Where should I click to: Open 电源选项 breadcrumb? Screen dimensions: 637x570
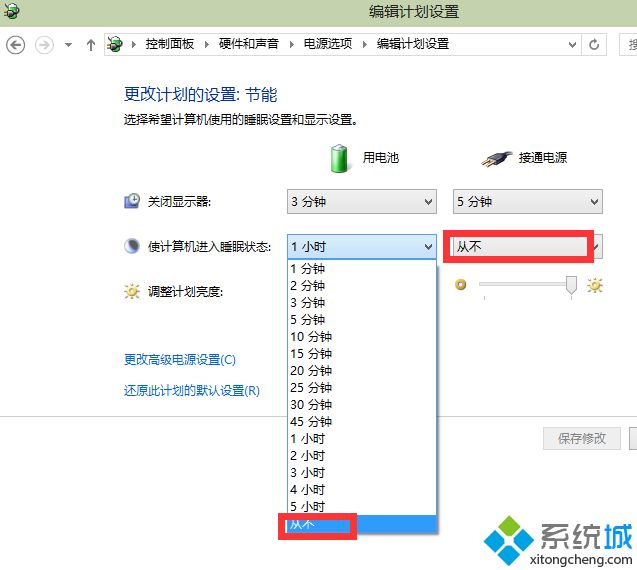click(328, 44)
